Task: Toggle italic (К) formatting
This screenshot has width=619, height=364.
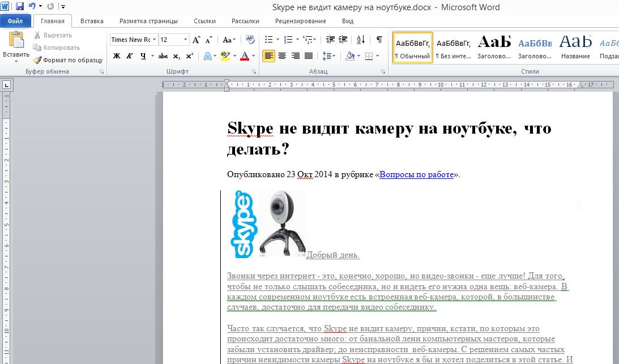Action: (130, 56)
